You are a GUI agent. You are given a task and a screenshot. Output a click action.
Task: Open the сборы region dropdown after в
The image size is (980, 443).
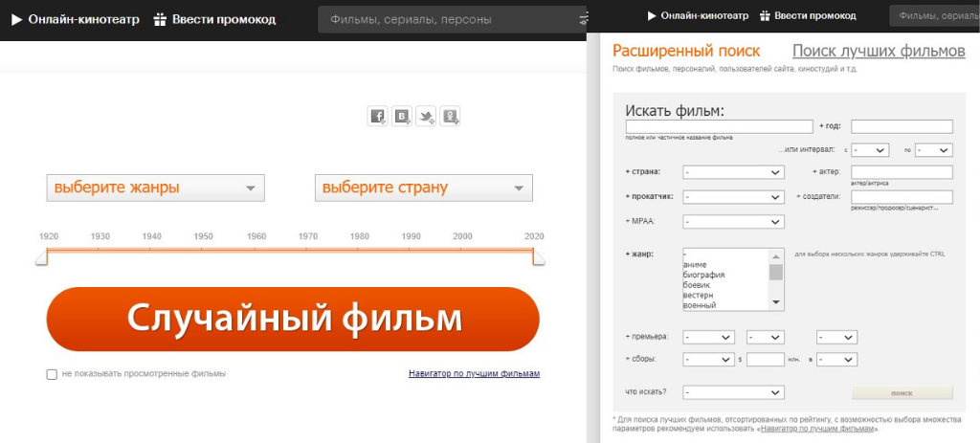tap(836, 360)
